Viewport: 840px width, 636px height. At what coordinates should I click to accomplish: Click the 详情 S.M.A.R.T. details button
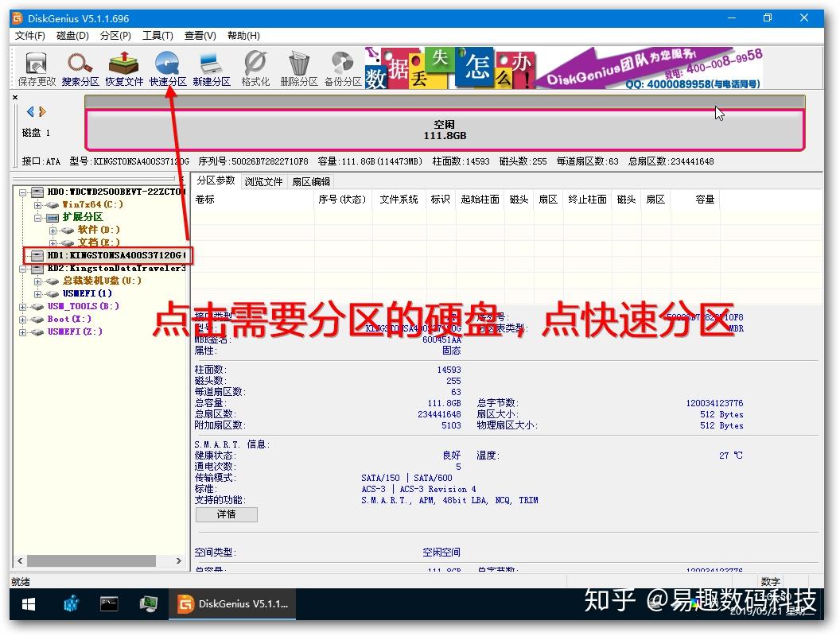pos(226,514)
